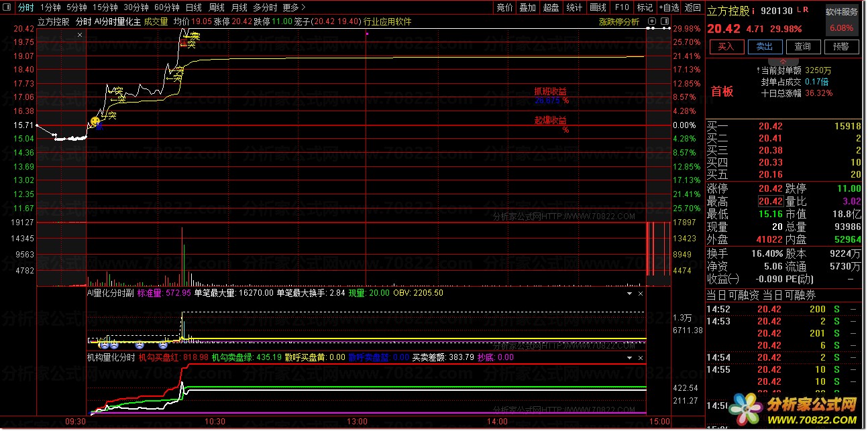The image size is (868, 431).
Task: Click the 查询 query button
Action: (x=803, y=46)
